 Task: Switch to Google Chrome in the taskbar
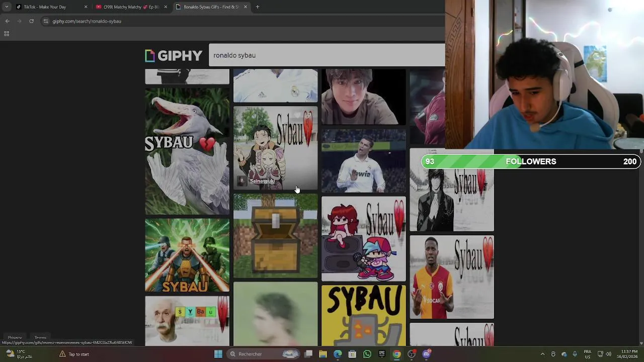(x=396, y=354)
